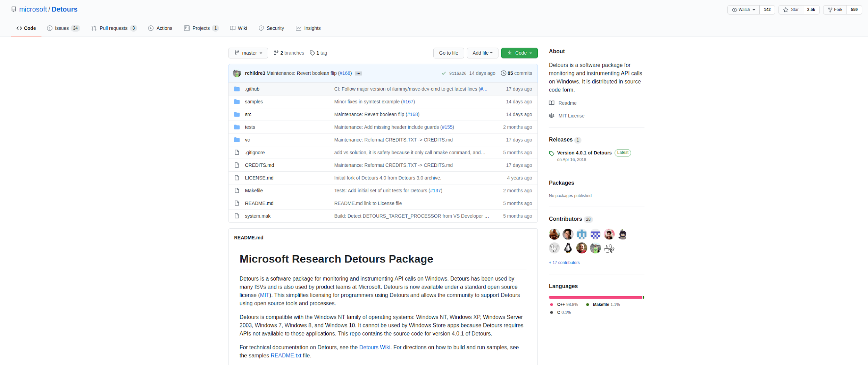Open Version 4.0.1 of Detours release
The image size is (868, 365).
coord(584,153)
